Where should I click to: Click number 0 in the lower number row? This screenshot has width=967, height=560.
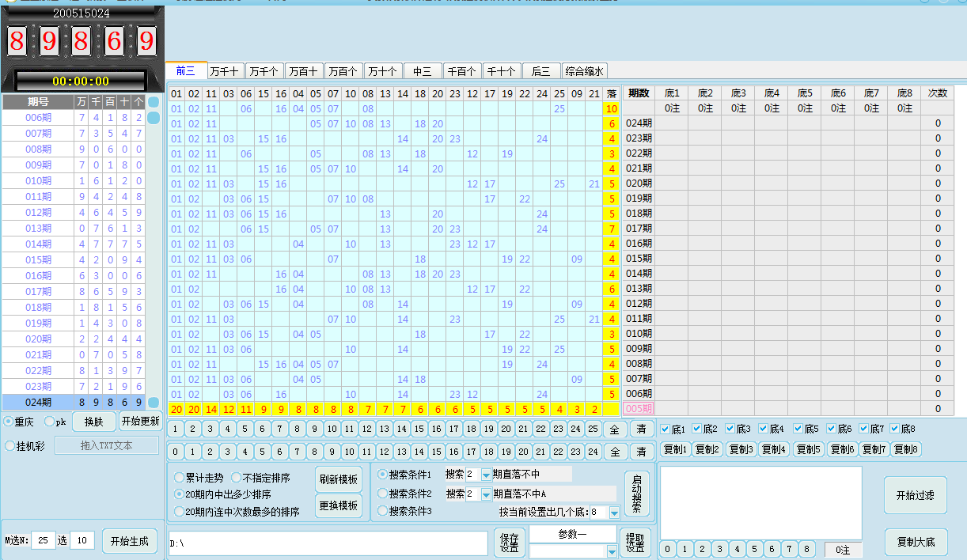[x=176, y=452]
